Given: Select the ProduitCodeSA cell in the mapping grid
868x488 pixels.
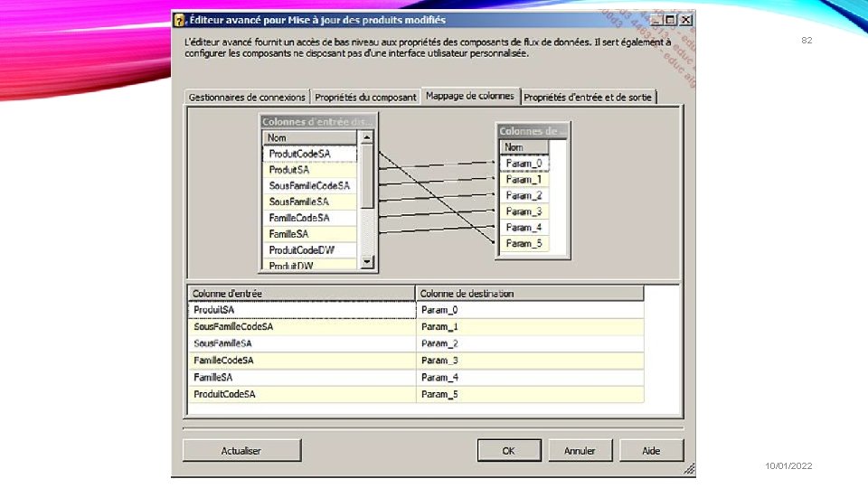Looking at the screenshot, I should click(302, 395).
